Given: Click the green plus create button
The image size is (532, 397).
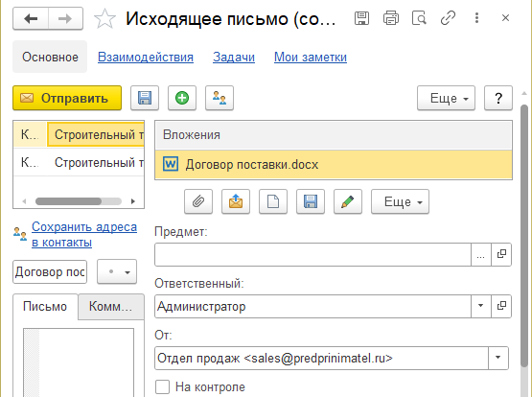Looking at the screenshot, I should [x=182, y=98].
